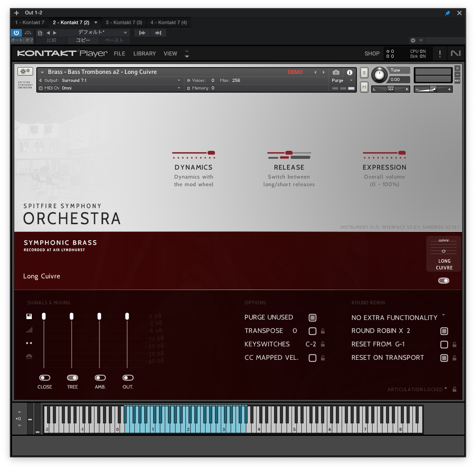Click the save mixer preset floppy icon
The image size is (476, 469).
click(x=29, y=316)
